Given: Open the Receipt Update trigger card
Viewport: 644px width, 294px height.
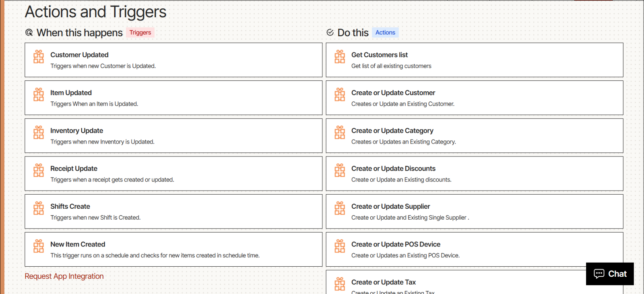Looking at the screenshot, I should (x=173, y=174).
